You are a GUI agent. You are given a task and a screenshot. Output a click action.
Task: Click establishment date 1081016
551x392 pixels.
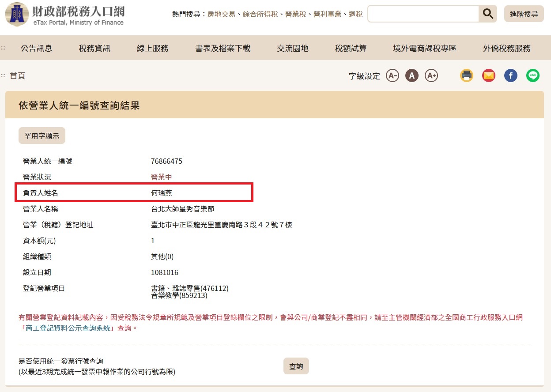pyautogui.click(x=165, y=272)
